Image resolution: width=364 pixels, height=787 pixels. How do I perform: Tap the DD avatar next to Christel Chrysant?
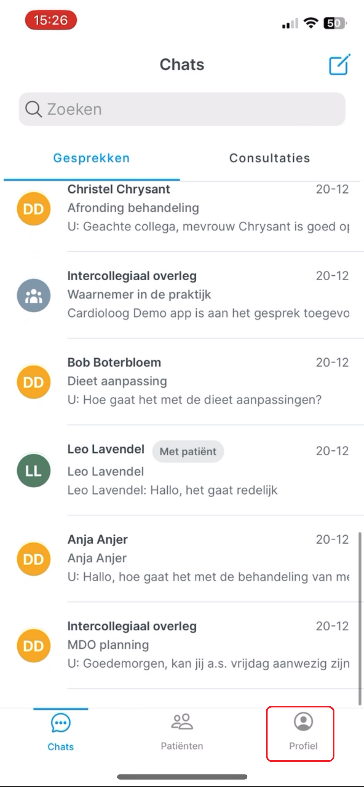click(x=34, y=209)
